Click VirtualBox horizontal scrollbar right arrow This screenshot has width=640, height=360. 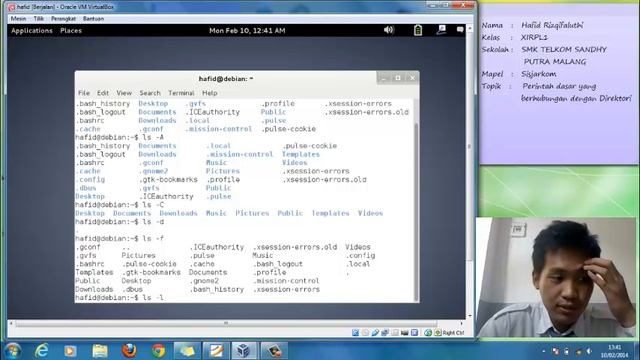(x=461, y=323)
